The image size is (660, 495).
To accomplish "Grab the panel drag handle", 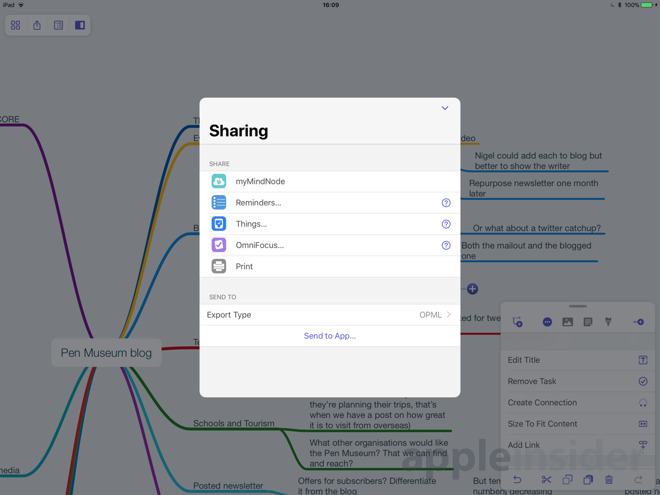I will (578, 306).
